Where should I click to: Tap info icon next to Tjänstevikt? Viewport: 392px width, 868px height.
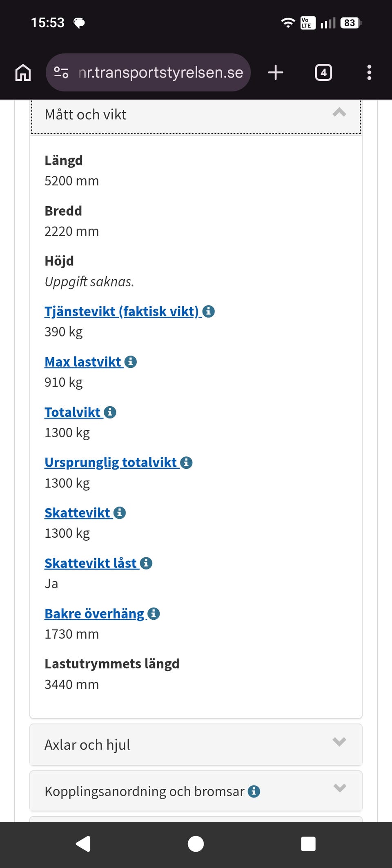point(209,312)
